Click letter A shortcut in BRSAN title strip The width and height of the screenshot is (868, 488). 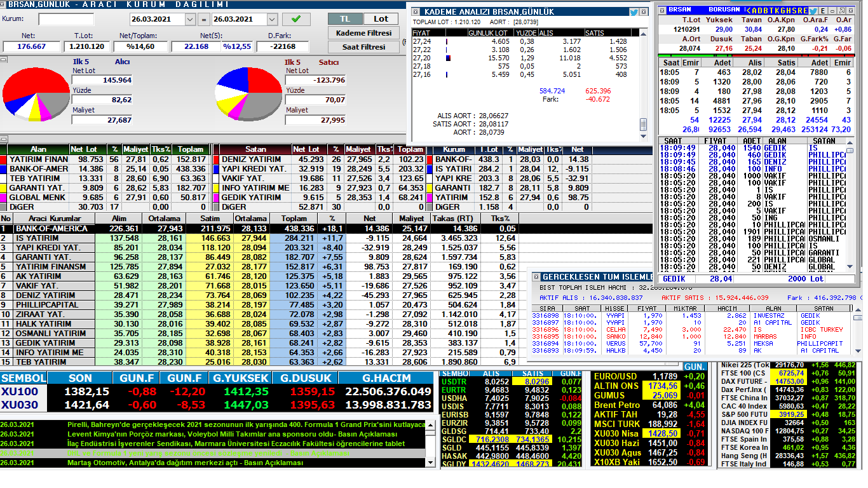754,11
